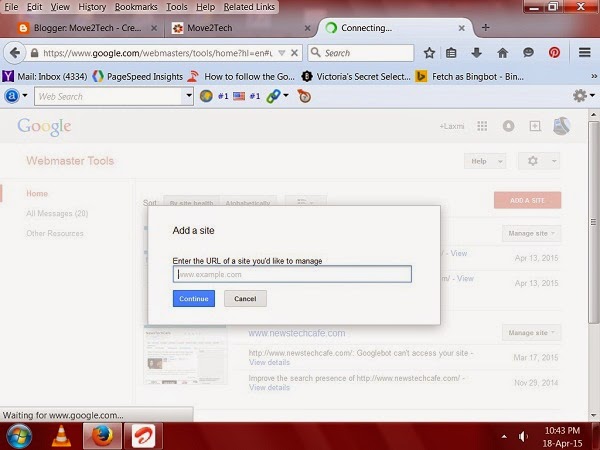600x450 pixels.
Task: Open the www.newstechcafe.com site link
Action: [297, 333]
